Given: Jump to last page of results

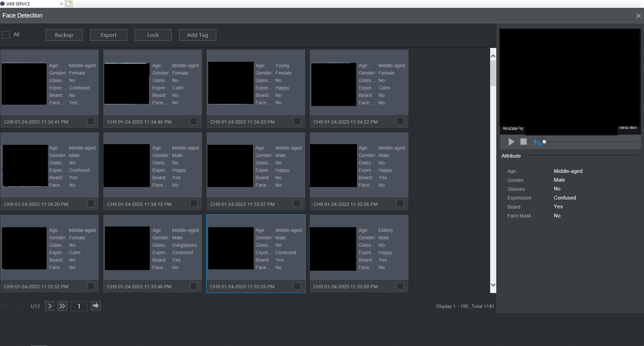Looking at the screenshot, I should click(62, 306).
